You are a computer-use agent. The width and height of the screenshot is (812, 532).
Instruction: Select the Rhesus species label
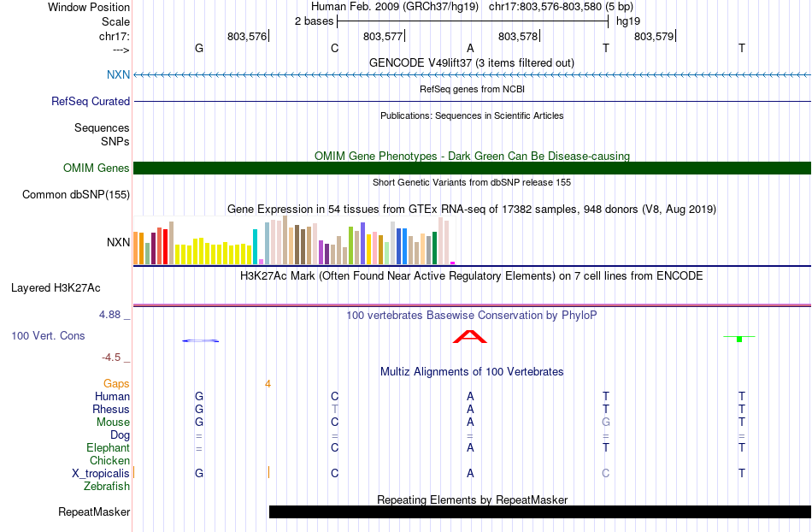(x=111, y=409)
